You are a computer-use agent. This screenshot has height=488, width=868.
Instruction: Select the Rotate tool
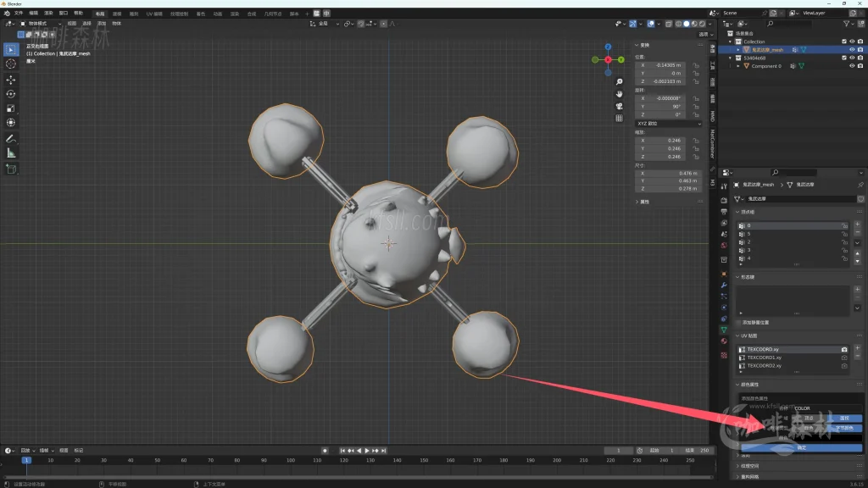11,93
